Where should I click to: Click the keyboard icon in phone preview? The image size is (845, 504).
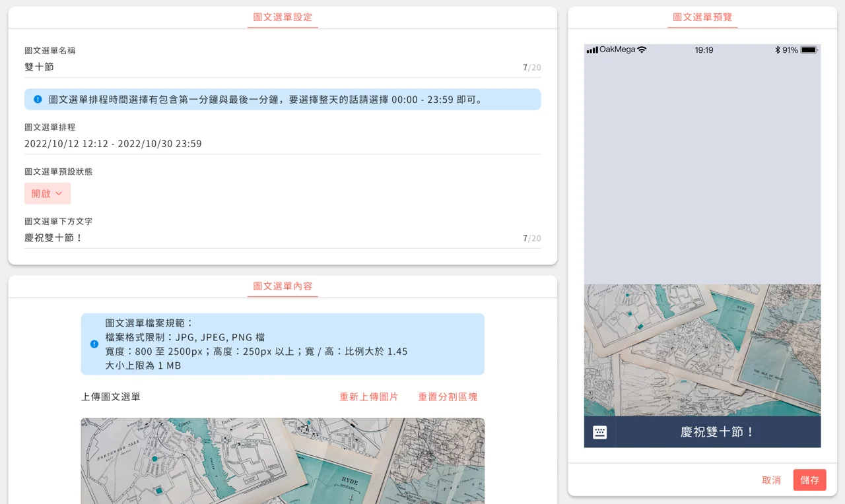click(x=599, y=432)
